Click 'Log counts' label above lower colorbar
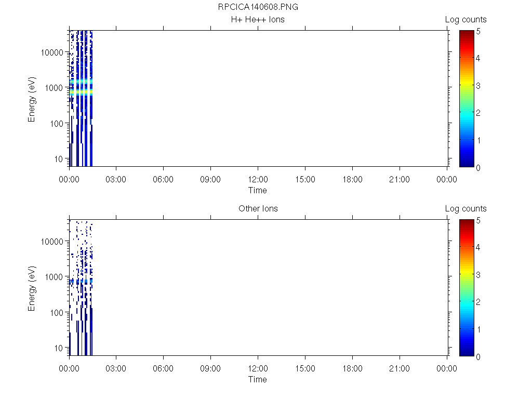 point(465,208)
